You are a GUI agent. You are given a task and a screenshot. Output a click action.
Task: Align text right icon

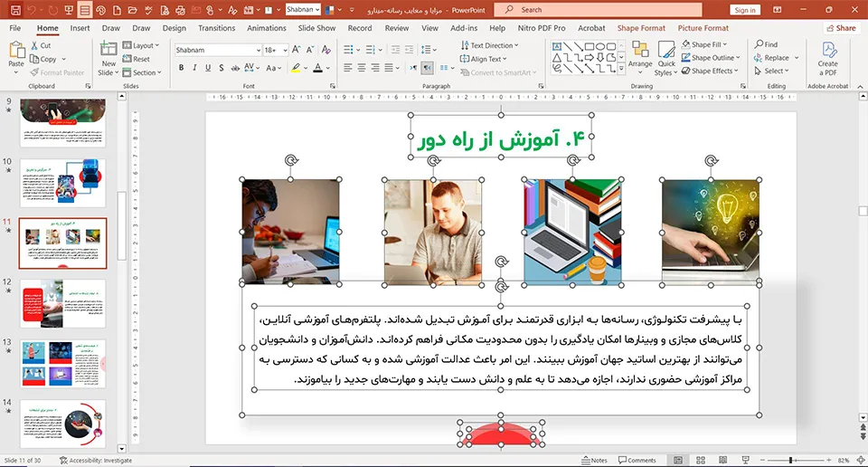[375, 68]
